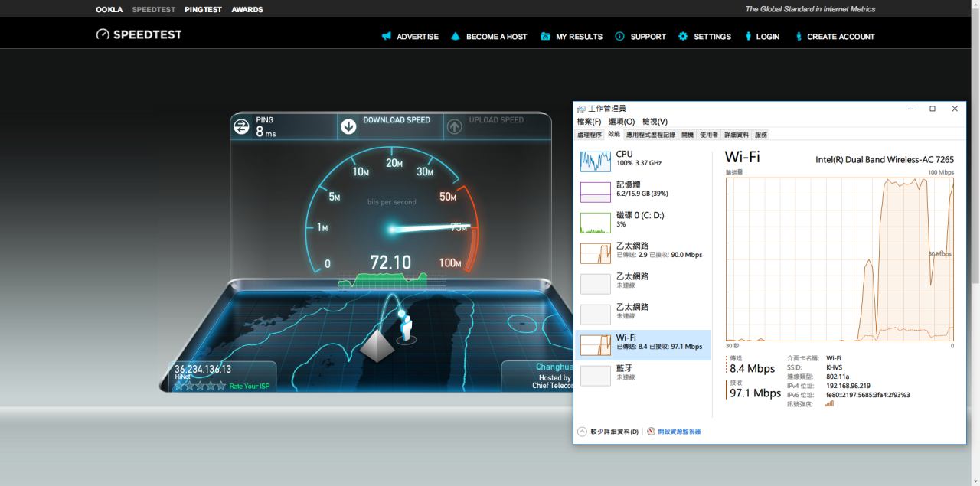Click the IP address 36.234.136.13
The image size is (980, 486).
(x=203, y=369)
